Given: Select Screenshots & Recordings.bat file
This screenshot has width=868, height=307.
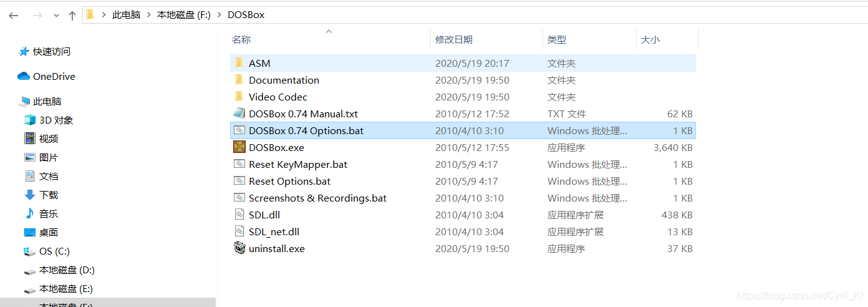Looking at the screenshot, I should [317, 198].
